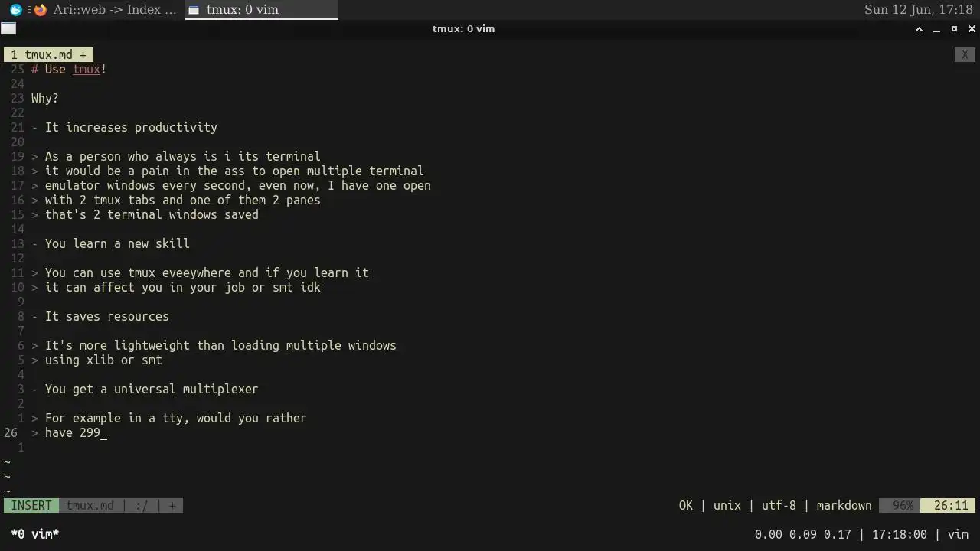Viewport: 980px width, 551px height.
Task: Click relative line number 25 at the heading
Action: 18,70
